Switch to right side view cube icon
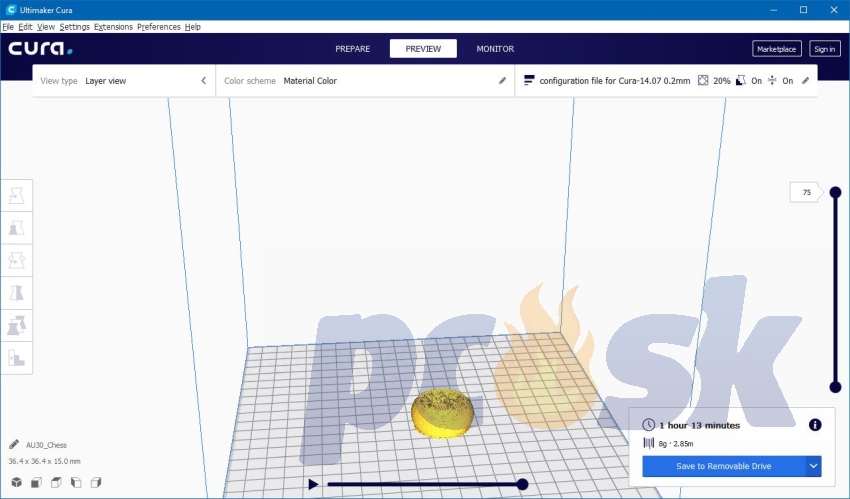Image resolution: width=850 pixels, height=499 pixels. pos(96,482)
